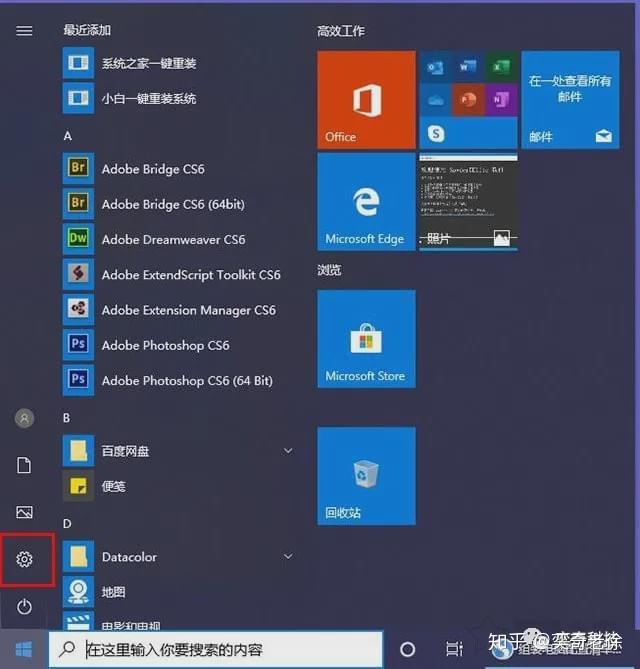Click the 高效工作 tile group title

click(x=340, y=31)
